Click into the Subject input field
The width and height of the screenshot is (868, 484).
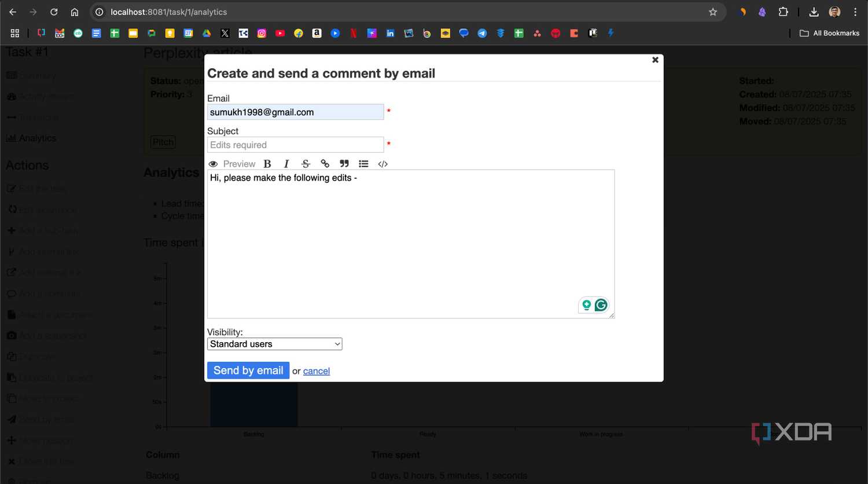click(x=295, y=145)
